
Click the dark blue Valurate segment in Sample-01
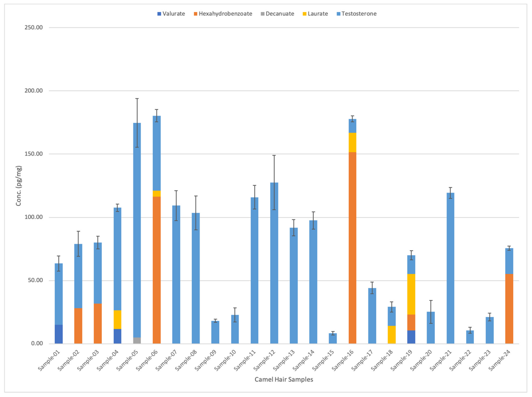pyautogui.click(x=59, y=334)
